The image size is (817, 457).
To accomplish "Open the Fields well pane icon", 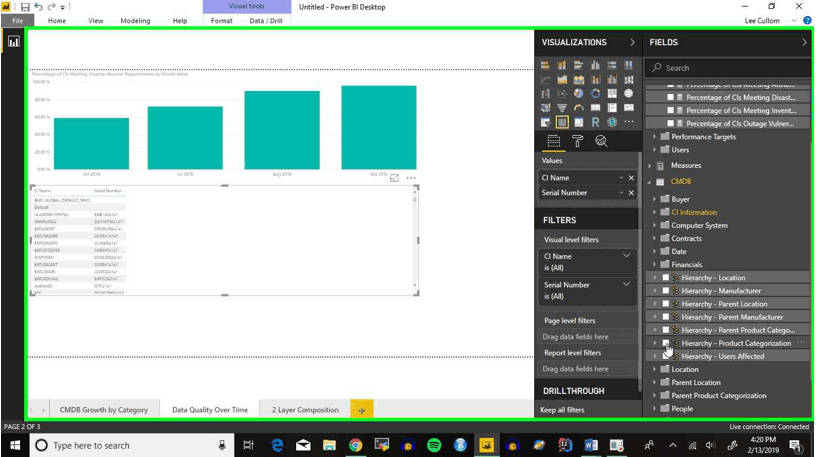I will point(553,141).
